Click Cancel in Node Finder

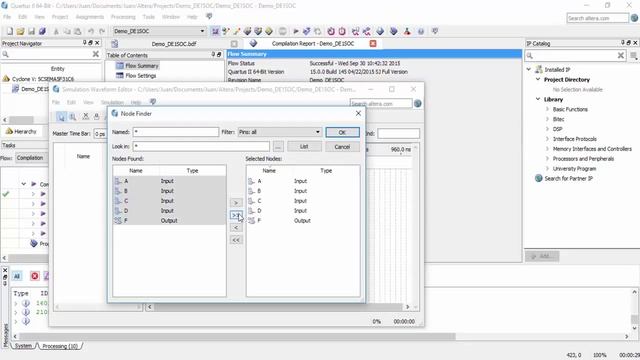(342, 147)
